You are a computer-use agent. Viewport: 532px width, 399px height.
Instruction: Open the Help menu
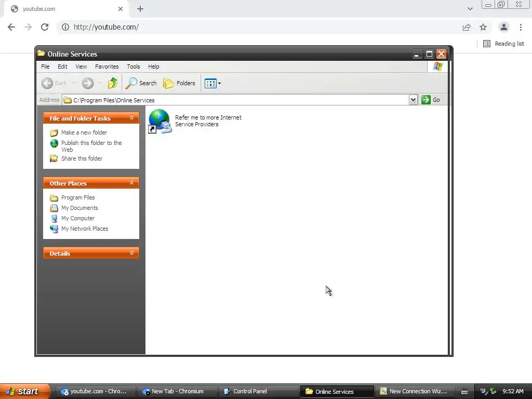click(x=153, y=66)
